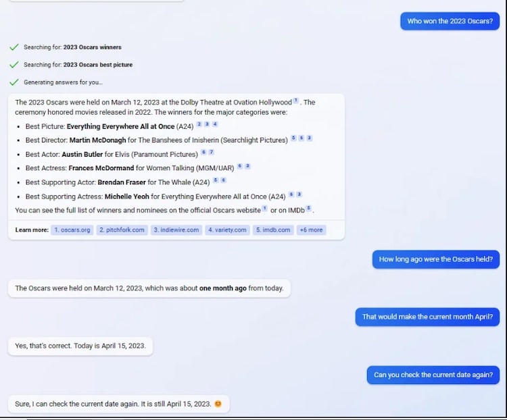
Task: Follow the imdb.com source link
Action: point(273,230)
